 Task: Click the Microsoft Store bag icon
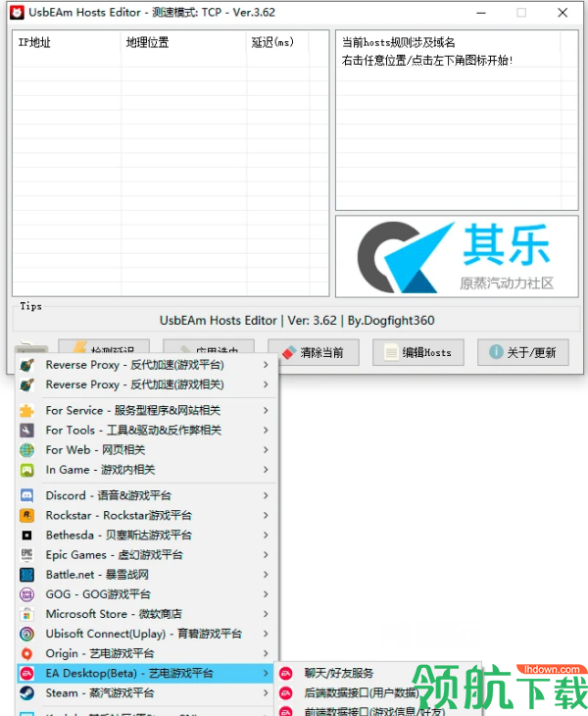click(26, 614)
